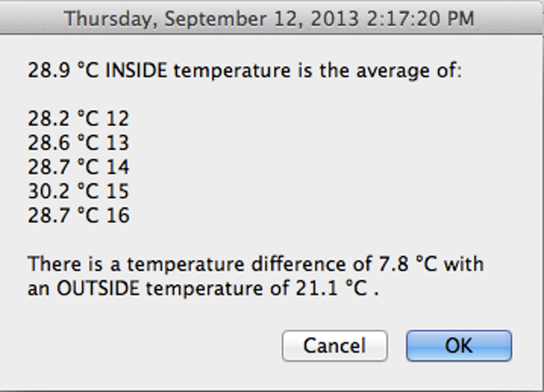544x392 pixels.
Task: Click the word 'with' ending the difference line
Action: (463, 264)
